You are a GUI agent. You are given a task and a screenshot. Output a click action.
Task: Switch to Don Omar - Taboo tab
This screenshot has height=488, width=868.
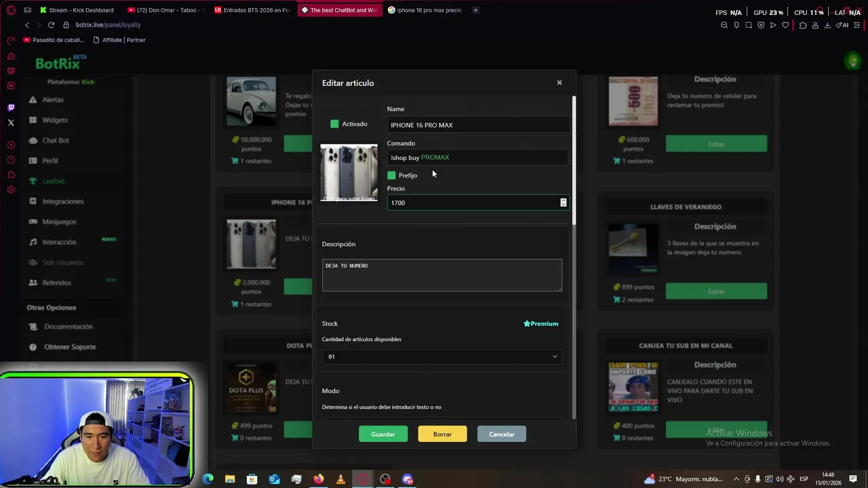tap(165, 10)
